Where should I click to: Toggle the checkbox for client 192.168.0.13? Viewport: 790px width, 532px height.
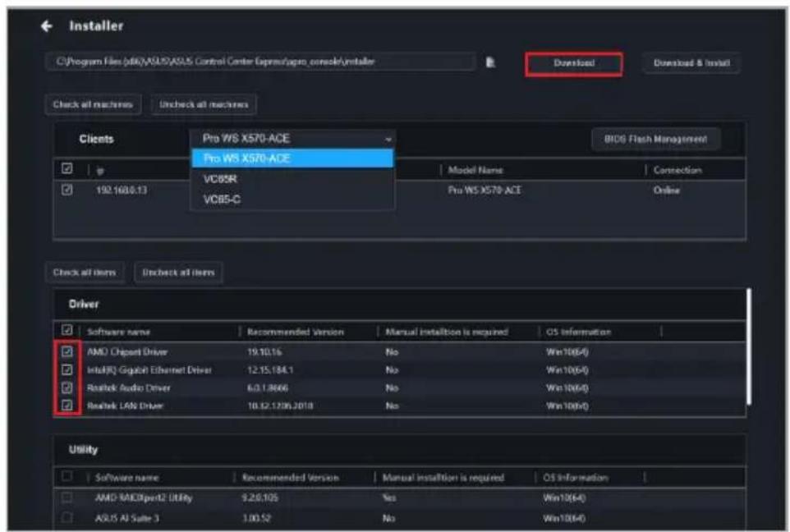67,190
